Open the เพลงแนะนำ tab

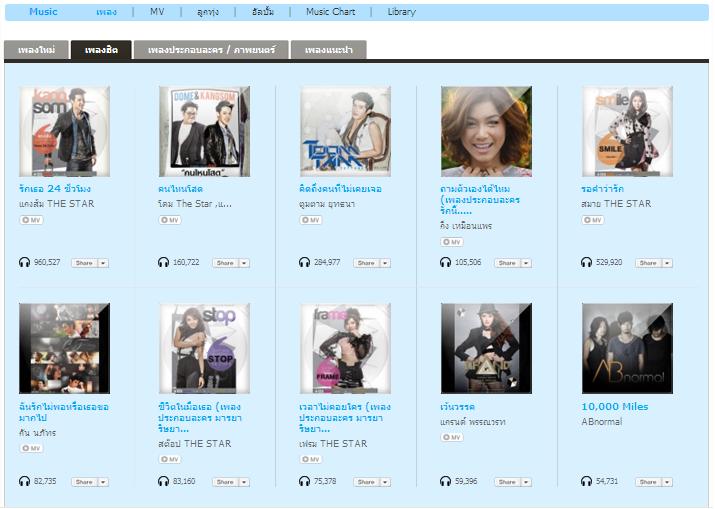[x=328, y=50]
